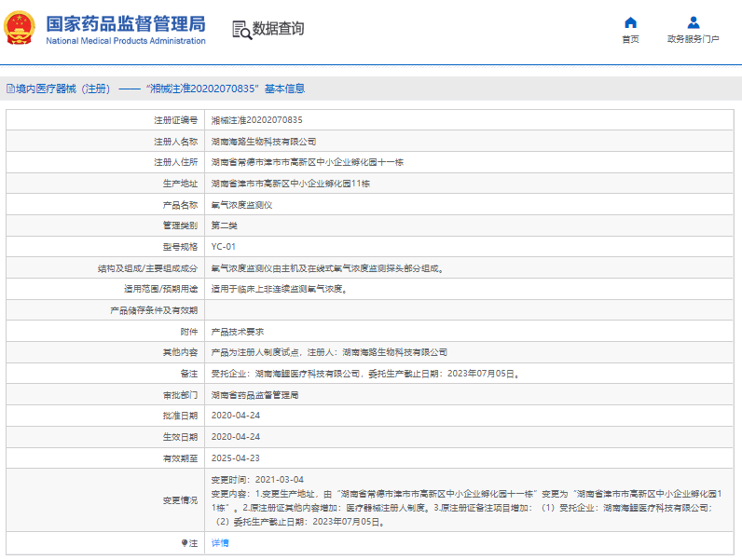This screenshot has height=560, width=742.
Task: Click the 注册人住所 label
Action: pyautogui.click(x=175, y=162)
